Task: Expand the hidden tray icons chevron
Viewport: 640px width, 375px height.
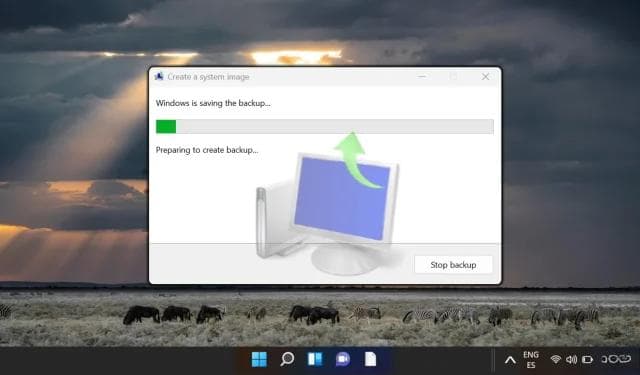Action: [x=510, y=360]
